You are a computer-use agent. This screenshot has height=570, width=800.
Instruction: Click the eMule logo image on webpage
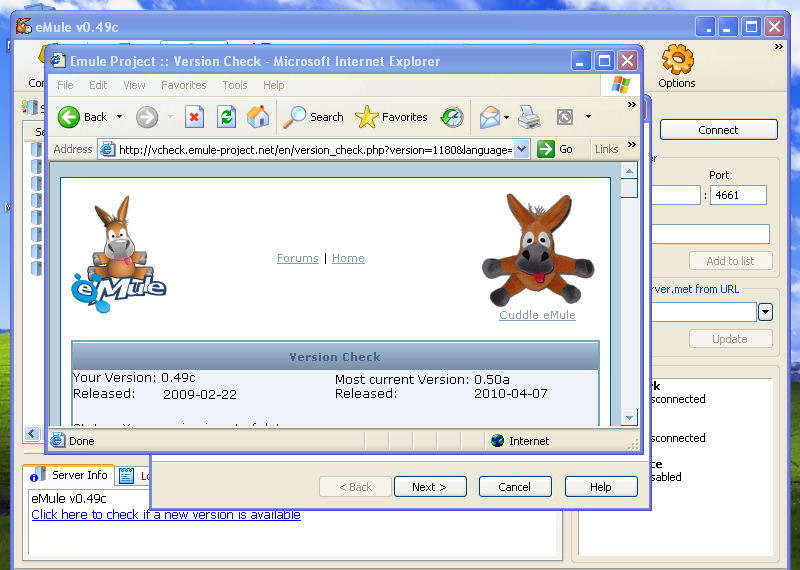pyautogui.click(x=118, y=254)
